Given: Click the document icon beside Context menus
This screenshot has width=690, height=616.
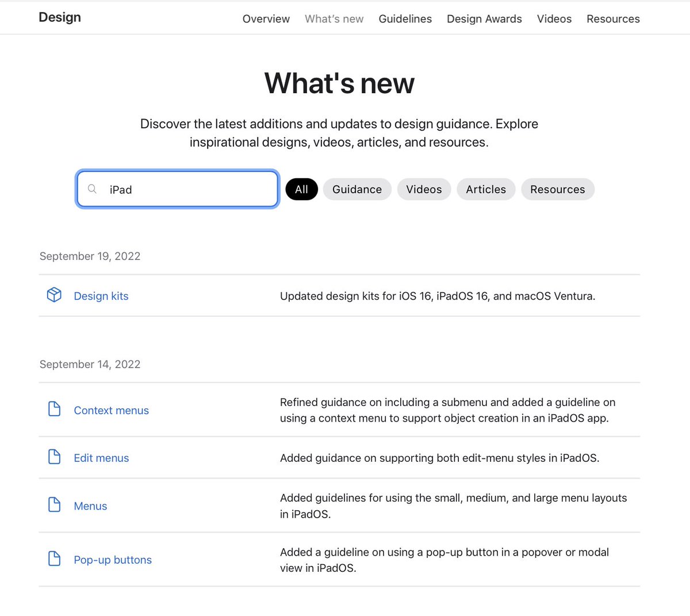Looking at the screenshot, I should click(54, 409).
